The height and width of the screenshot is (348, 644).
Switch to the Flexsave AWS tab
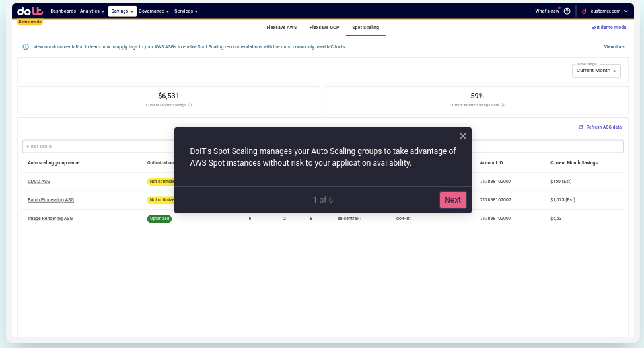point(281,28)
